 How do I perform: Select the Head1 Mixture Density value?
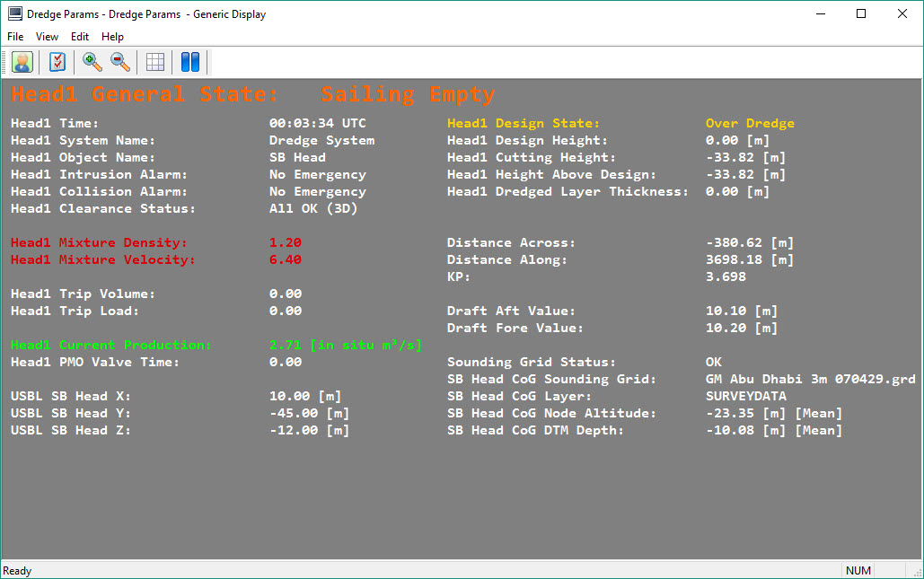(x=286, y=242)
